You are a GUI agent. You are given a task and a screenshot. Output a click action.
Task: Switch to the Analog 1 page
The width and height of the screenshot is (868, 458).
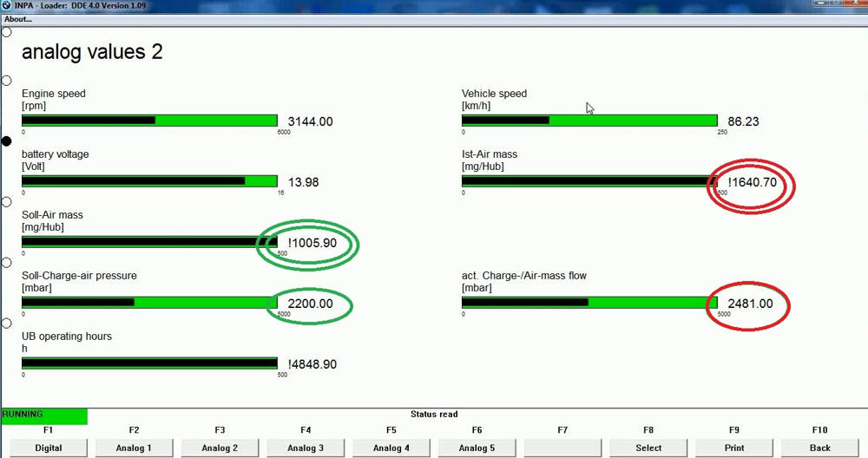click(134, 448)
